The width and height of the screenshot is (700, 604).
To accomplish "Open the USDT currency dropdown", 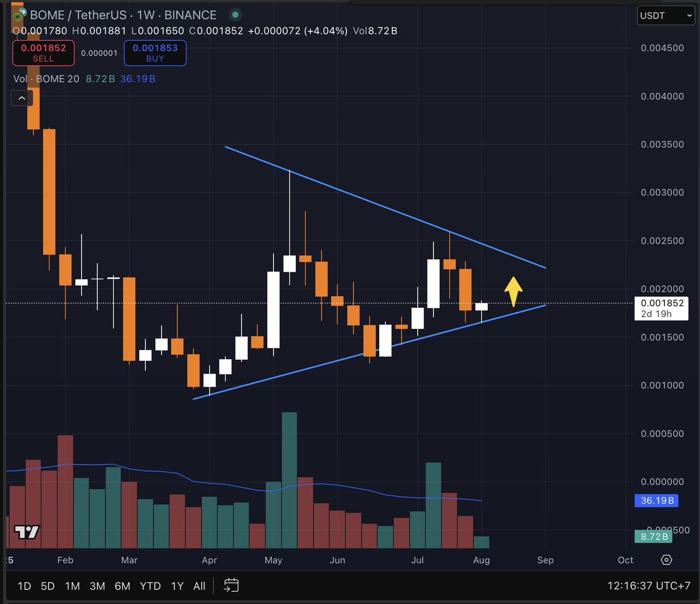I will tap(665, 16).
